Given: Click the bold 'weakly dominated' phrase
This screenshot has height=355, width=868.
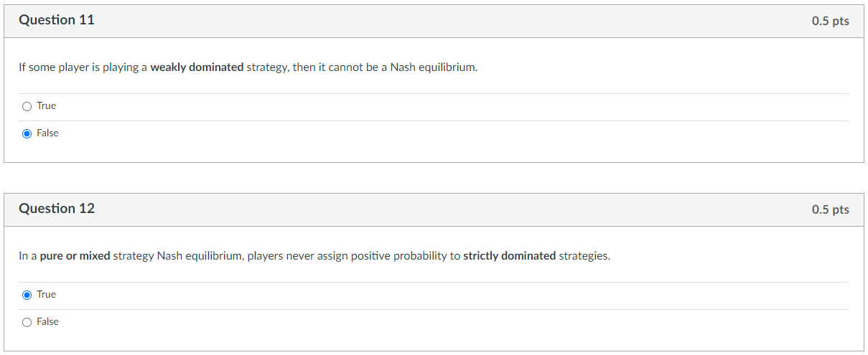Looking at the screenshot, I should [x=197, y=67].
